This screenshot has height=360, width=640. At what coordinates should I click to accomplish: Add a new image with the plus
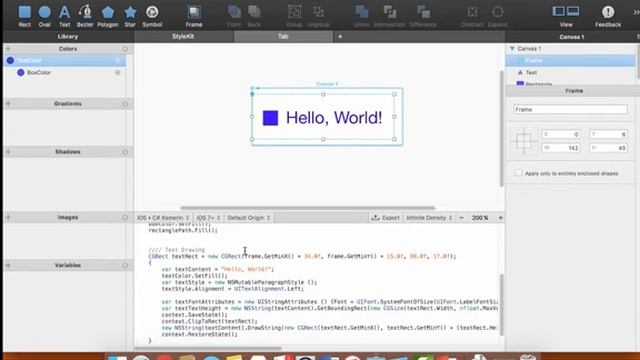(8, 218)
